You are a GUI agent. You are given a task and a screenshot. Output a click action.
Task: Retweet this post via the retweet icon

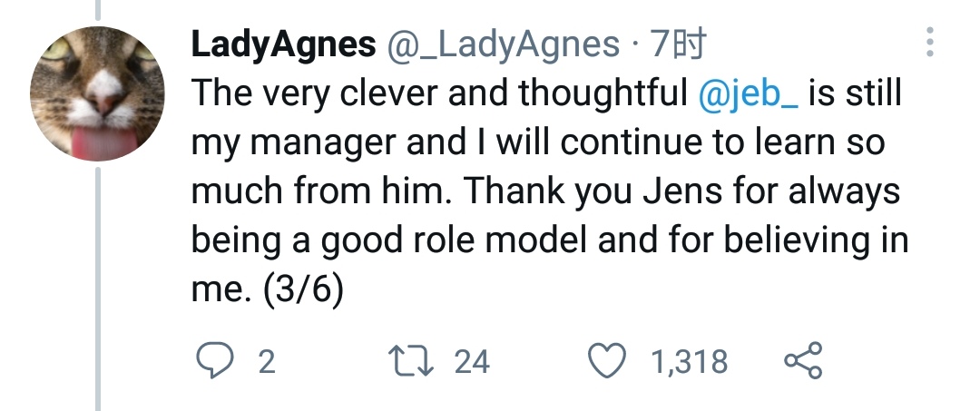(x=419, y=361)
